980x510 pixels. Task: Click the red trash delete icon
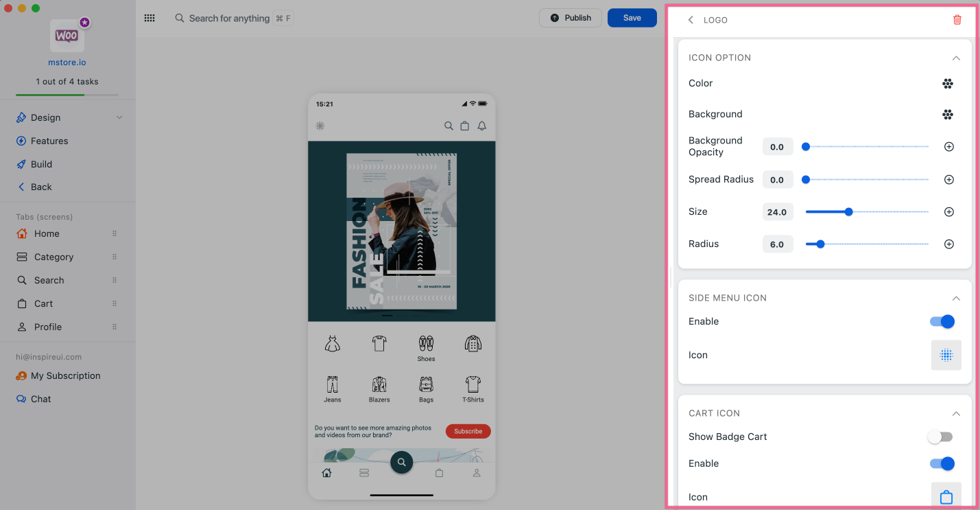click(957, 20)
